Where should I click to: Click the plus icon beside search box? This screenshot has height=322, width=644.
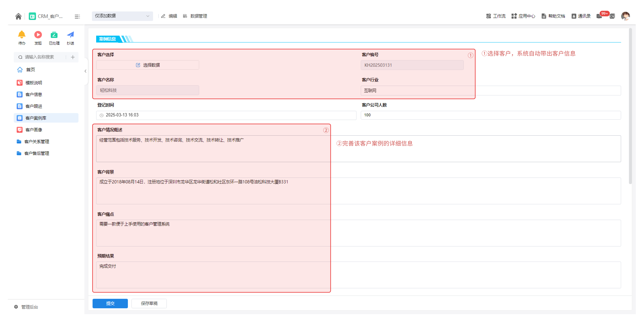click(73, 57)
